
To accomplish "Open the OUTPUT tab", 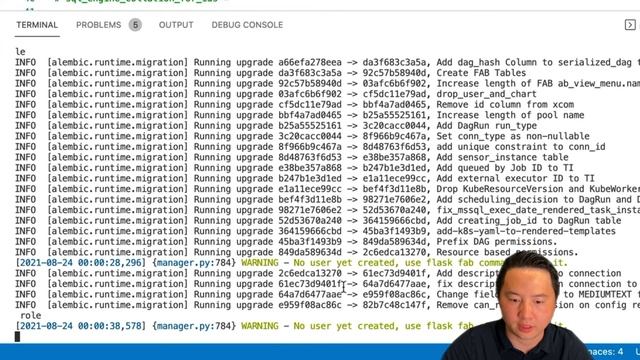I will pos(176,25).
